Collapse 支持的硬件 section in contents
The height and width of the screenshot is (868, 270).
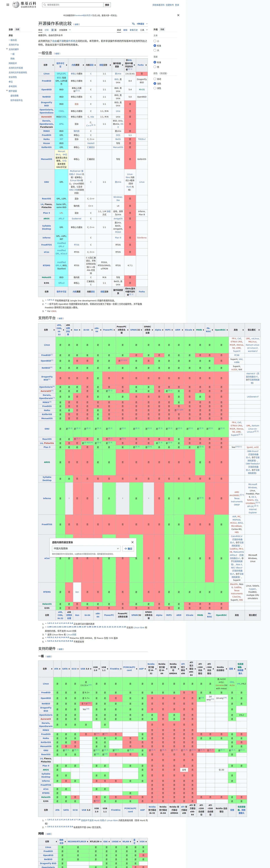click(7, 49)
